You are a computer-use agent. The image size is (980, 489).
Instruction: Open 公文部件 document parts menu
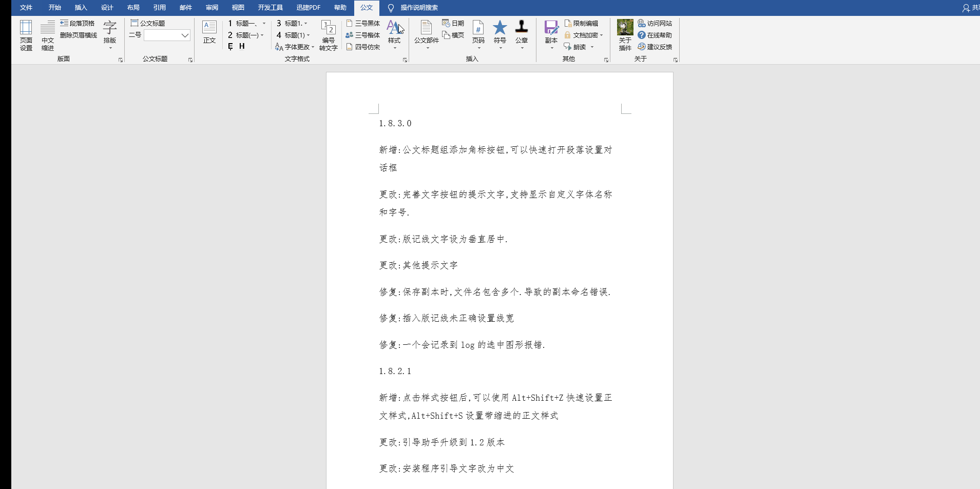click(427, 35)
